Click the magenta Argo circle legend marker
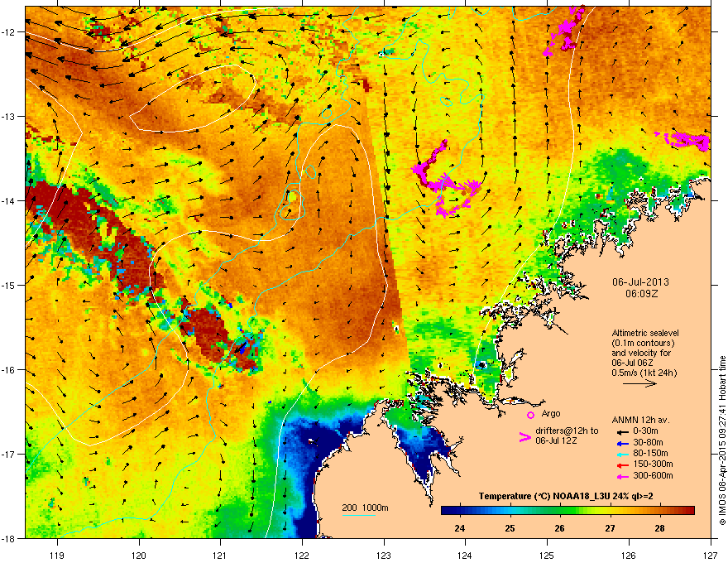This screenshot has width=728, height=563. pyautogui.click(x=530, y=415)
